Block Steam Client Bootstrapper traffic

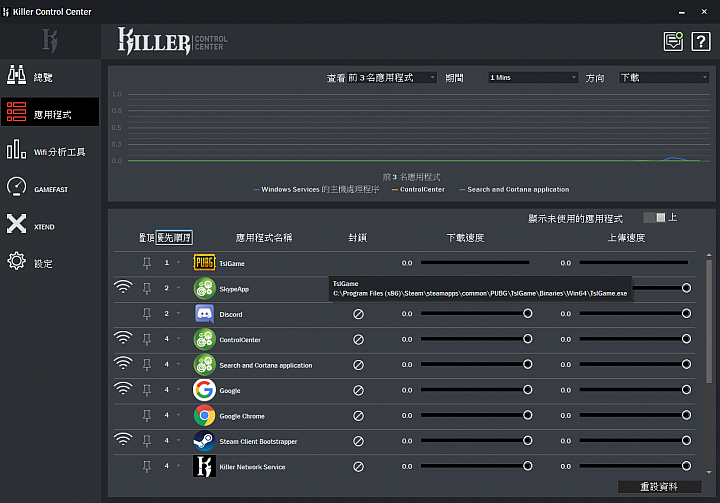pyautogui.click(x=358, y=441)
